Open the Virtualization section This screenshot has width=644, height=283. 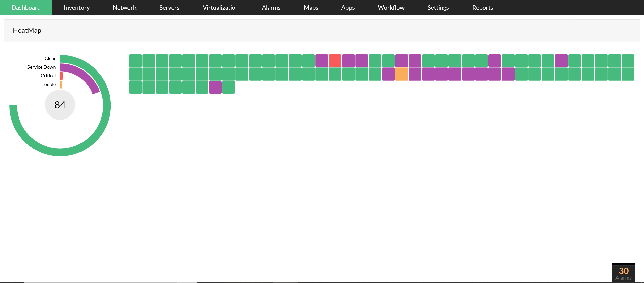click(x=220, y=8)
